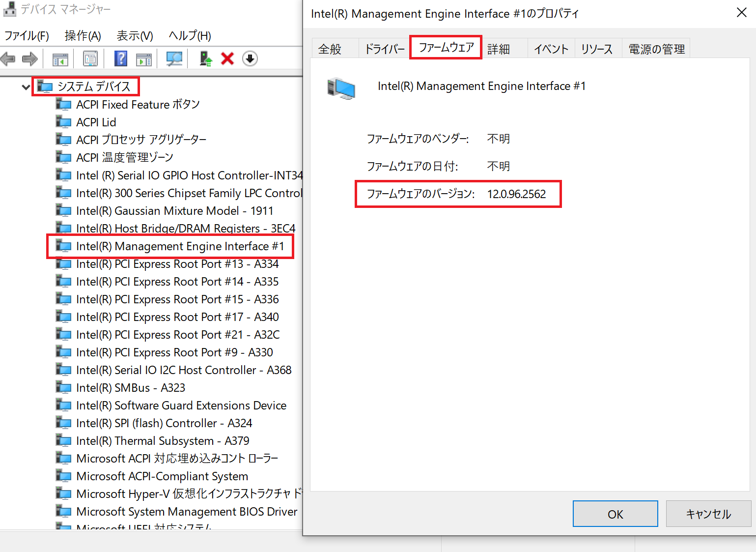Image resolution: width=756 pixels, height=552 pixels.
Task: Select Microsoft System Management BIOS Driver
Action: pos(187,511)
